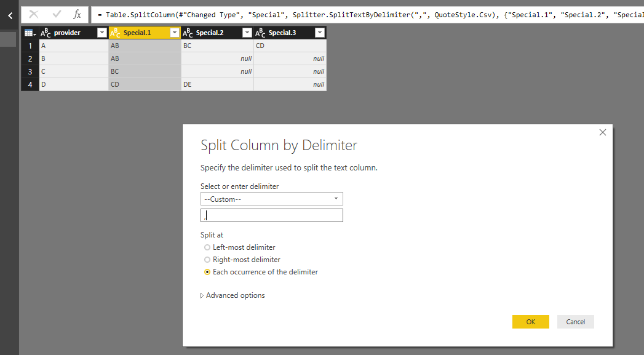
Task: Open the Special.3 column filter dropdown
Action: click(x=320, y=33)
